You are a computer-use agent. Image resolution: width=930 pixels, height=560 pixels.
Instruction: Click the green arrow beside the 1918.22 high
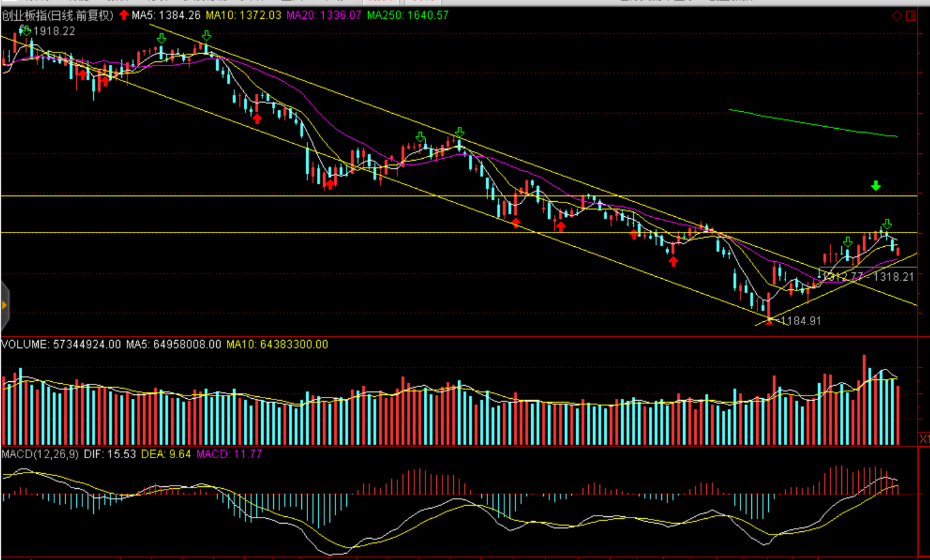click(25, 30)
